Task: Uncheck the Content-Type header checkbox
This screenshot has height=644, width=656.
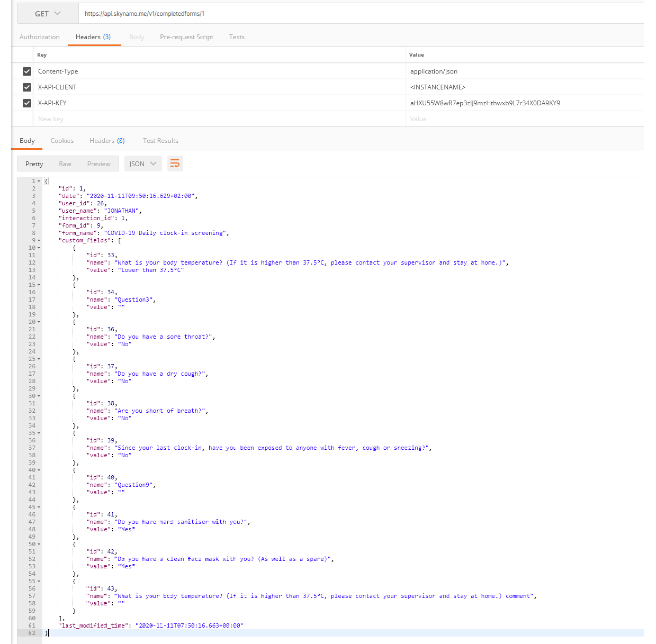Action: tap(27, 71)
